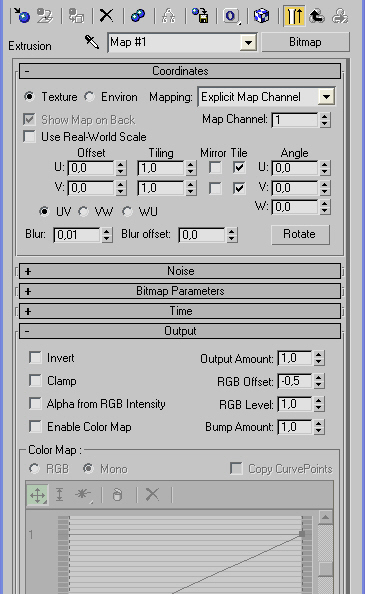Click Go to Parent icon
This screenshot has width=365, height=594.
[x=317, y=16]
